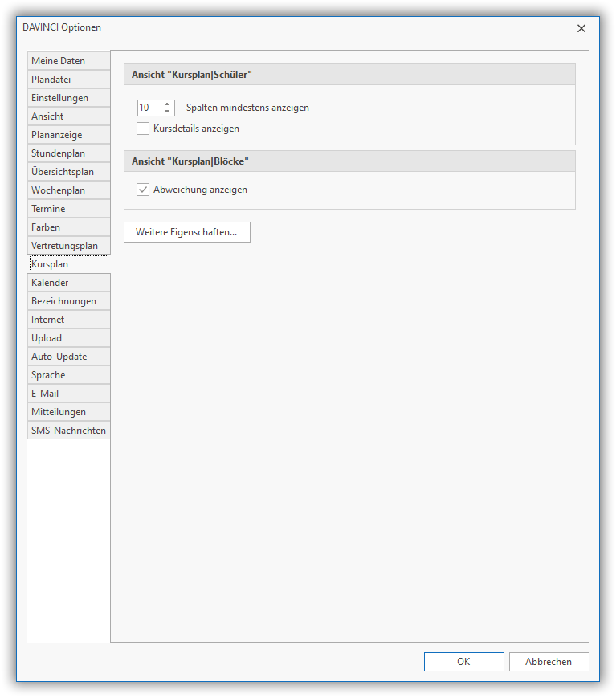
Task: Select the Auto-Update tab
Action: [x=68, y=357]
